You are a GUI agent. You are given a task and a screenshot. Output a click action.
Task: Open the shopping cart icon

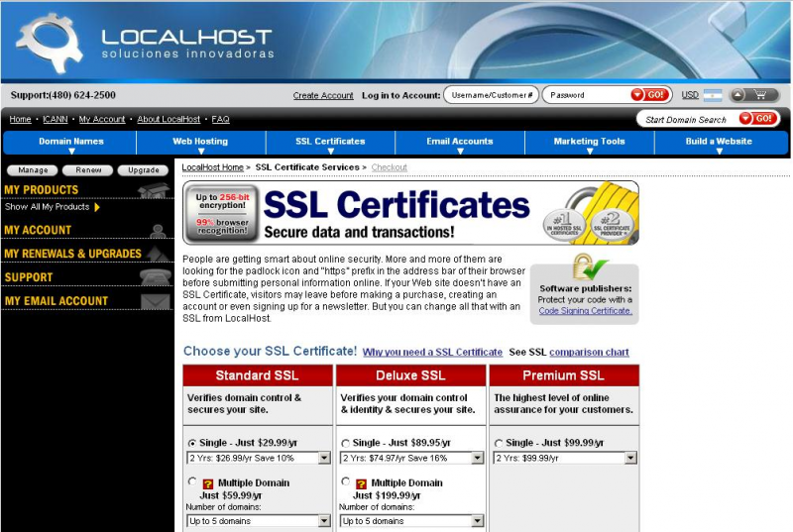762,95
